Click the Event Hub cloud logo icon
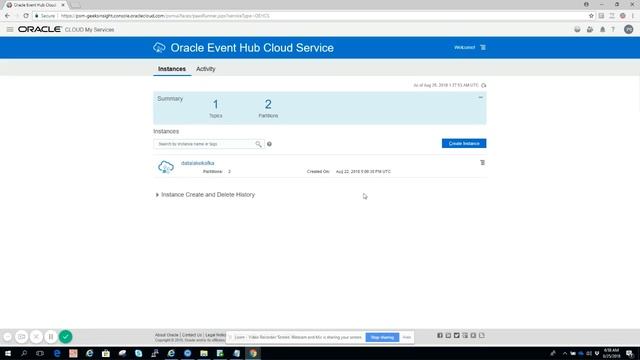This screenshot has width=640, height=360. [x=159, y=47]
